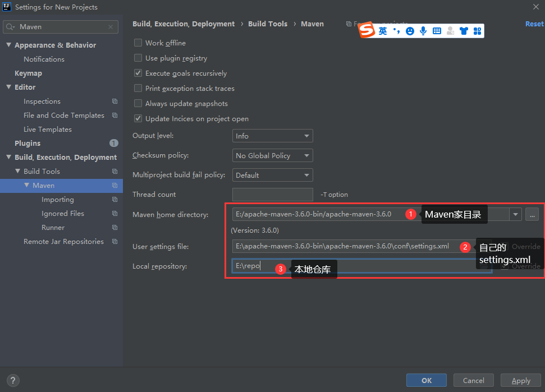Collapse the Editor tree section
Image resolution: width=545 pixels, height=392 pixels.
coord(8,87)
